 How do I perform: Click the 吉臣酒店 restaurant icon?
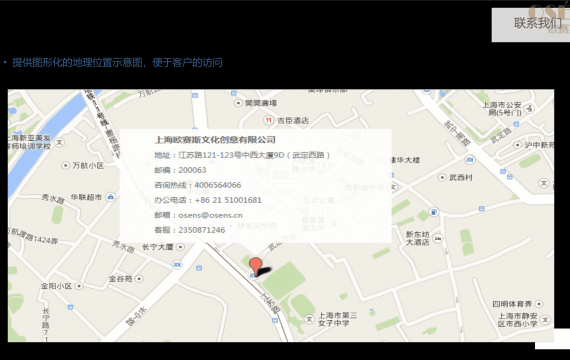(268, 120)
